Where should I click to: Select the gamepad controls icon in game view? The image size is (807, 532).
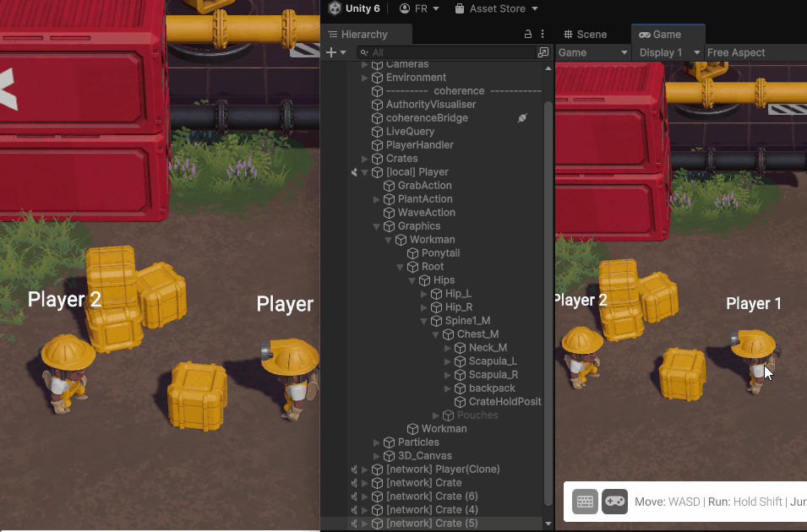(614, 502)
